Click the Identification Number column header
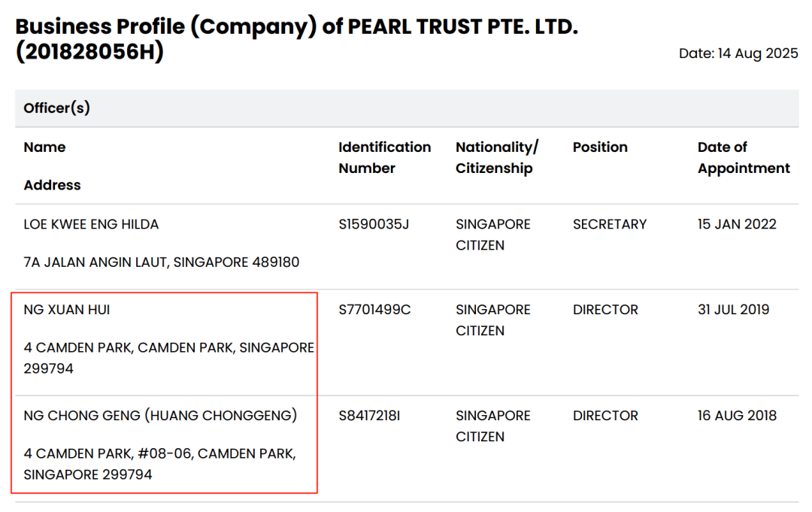This screenshot has height=512, width=812. tap(384, 158)
